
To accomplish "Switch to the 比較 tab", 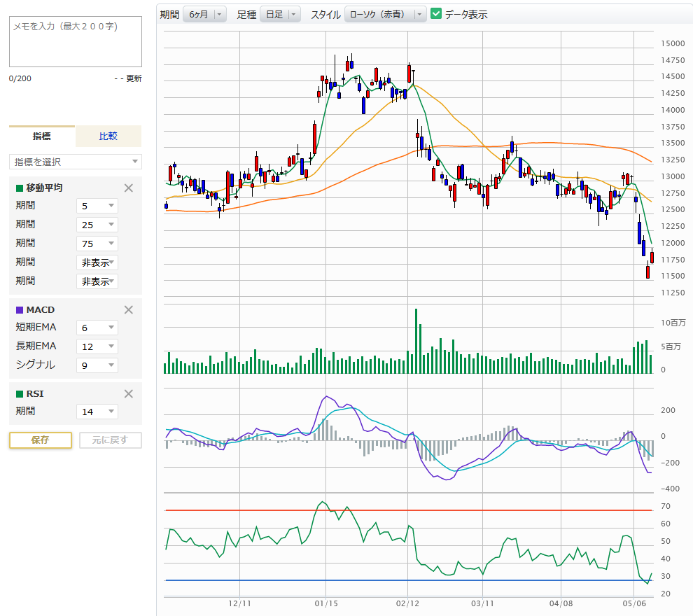I will click(x=108, y=136).
